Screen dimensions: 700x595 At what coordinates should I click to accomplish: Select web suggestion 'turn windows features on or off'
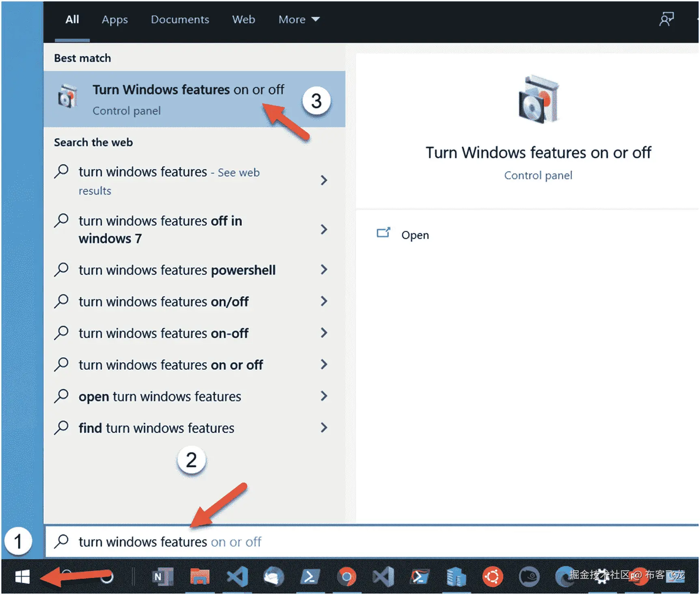coord(194,365)
